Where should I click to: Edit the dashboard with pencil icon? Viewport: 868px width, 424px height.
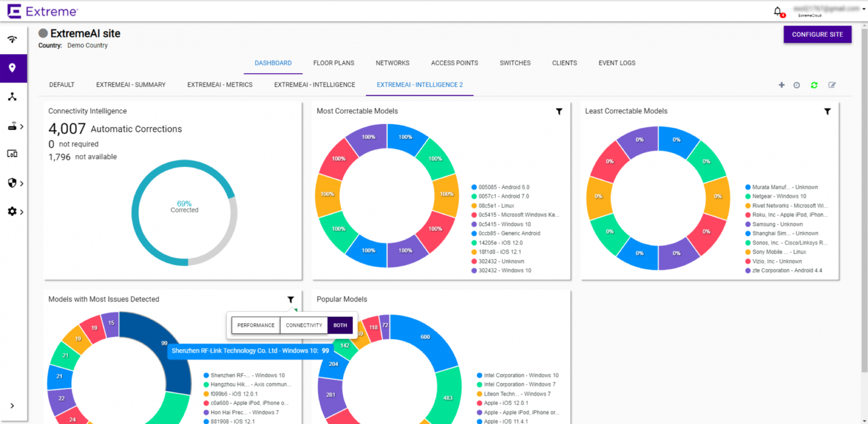pyautogui.click(x=832, y=85)
